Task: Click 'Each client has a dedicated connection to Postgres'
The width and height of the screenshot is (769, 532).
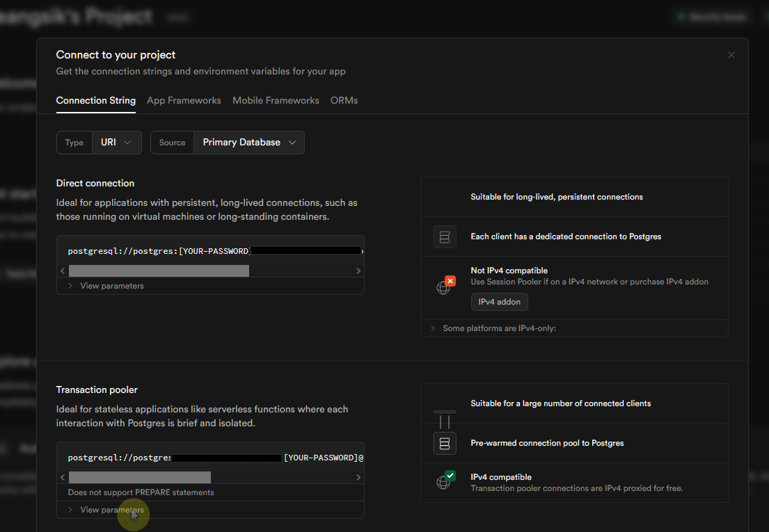Action: pyautogui.click(x=566, y=236)
